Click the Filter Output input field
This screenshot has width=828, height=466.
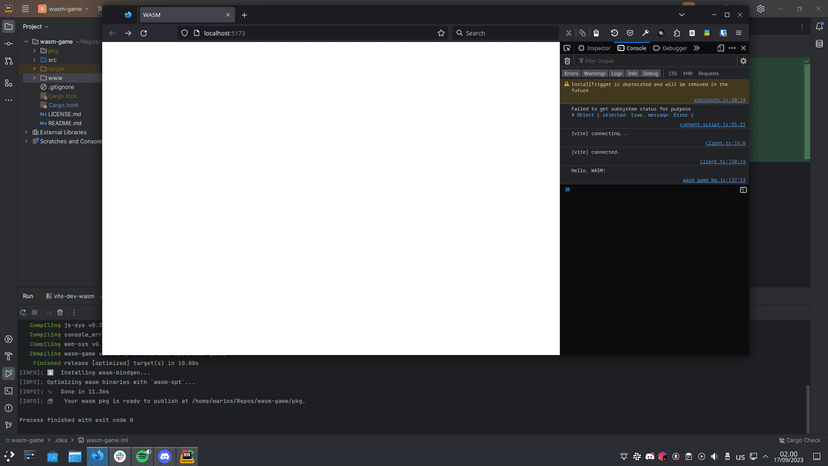point(650,61)
